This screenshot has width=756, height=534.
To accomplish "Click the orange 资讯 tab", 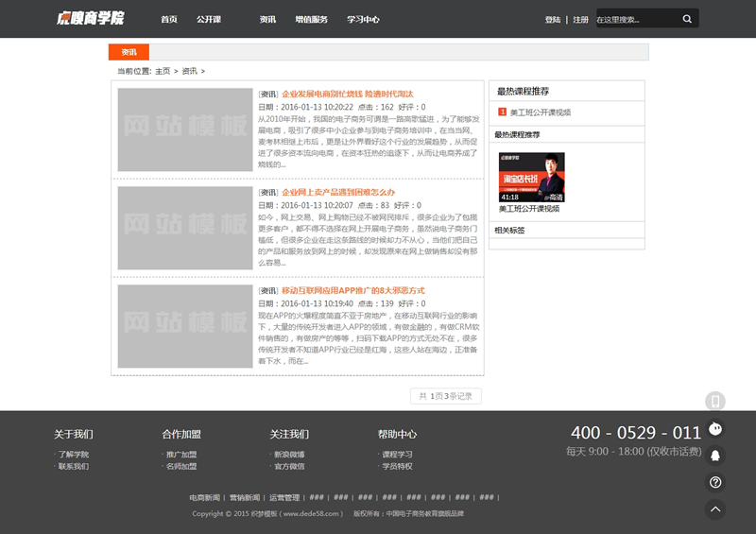I will pyautogui.click(x=129, y=52).
